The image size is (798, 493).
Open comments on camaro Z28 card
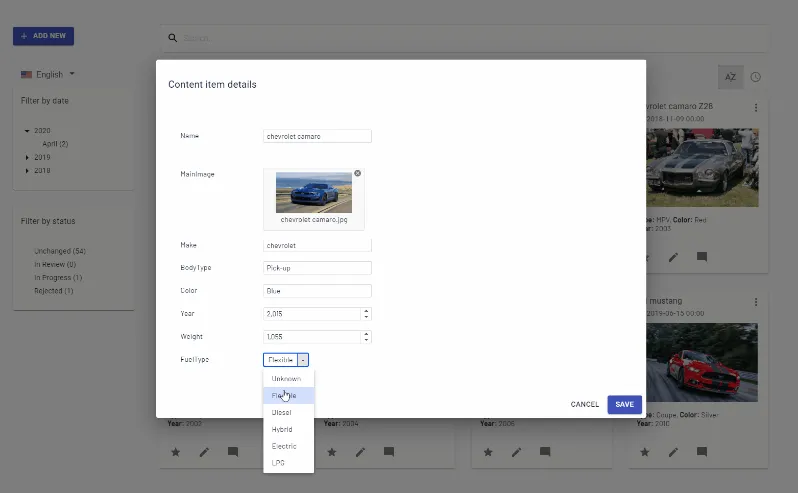pyautogui.click(x=702, y=257)
